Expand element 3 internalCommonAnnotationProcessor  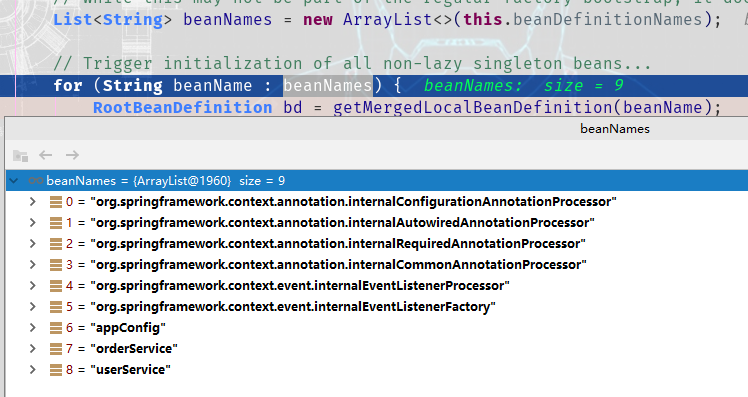click(32, 265)
